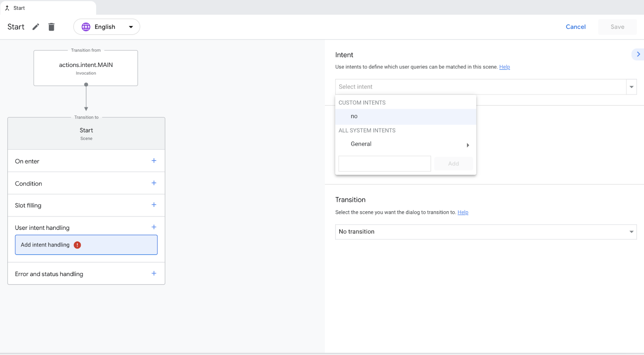Select the Start tab at the top
The width and height of the screenshot is (644, 355).
pyautogui.click(x=19, y=8)
